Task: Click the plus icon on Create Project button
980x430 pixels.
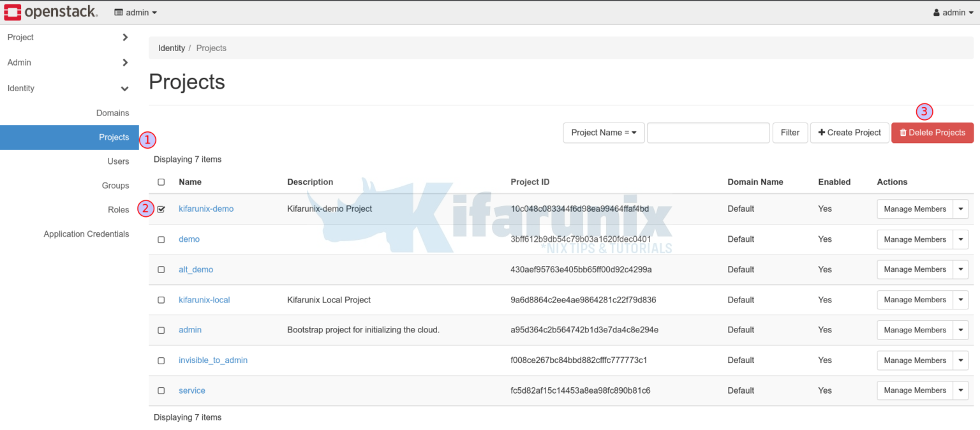Action: [x=822, y=133]
